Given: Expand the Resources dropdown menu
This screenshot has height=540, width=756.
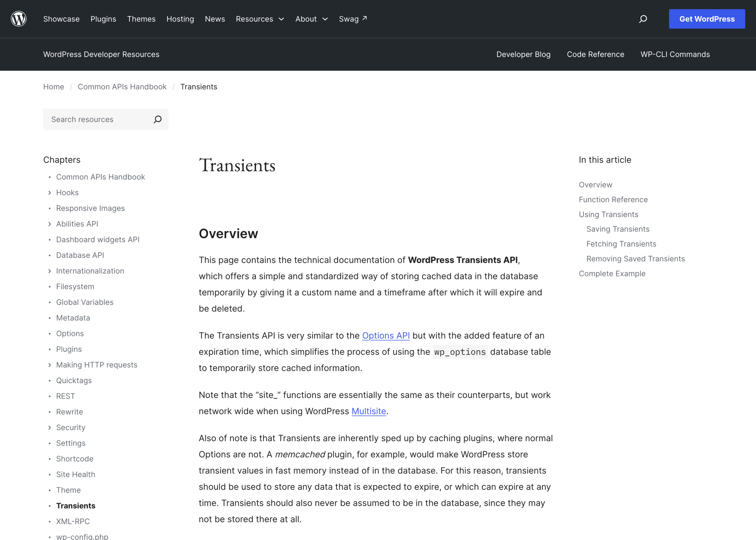Looking at the screenshot, I should point(260,19).
